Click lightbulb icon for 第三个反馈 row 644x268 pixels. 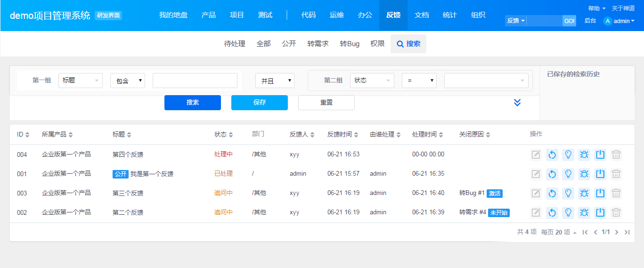coord(568,193)
